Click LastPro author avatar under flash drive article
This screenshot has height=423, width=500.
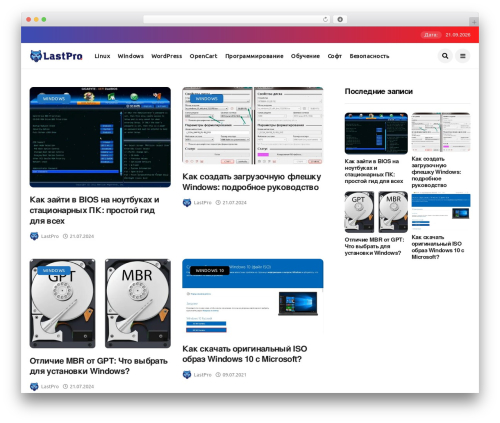click(x=187, y=203)
